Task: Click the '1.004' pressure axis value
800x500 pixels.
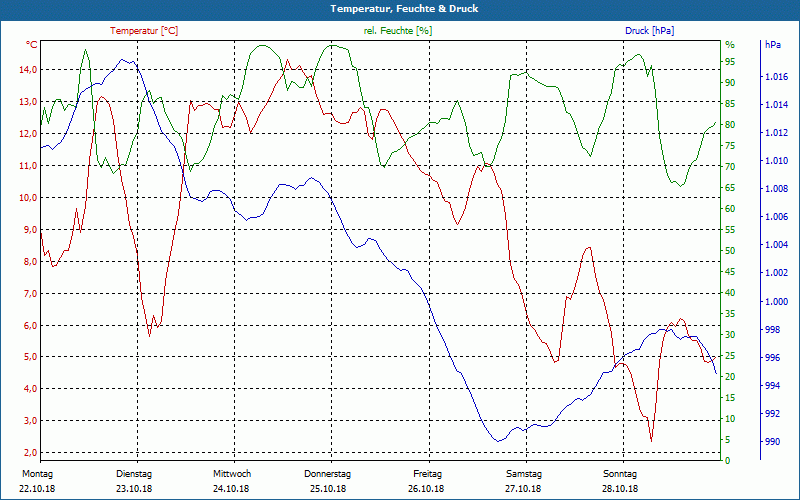Action: pos(777,245)
